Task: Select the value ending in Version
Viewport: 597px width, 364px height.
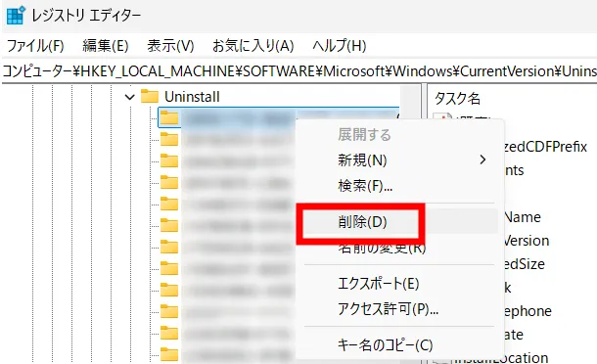Action: coord(527,241)
